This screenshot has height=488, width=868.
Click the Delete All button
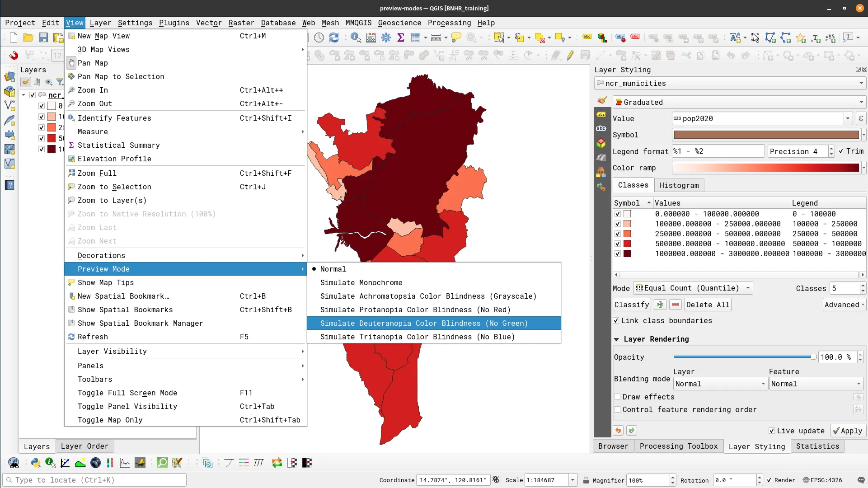(x=708, y=305)
